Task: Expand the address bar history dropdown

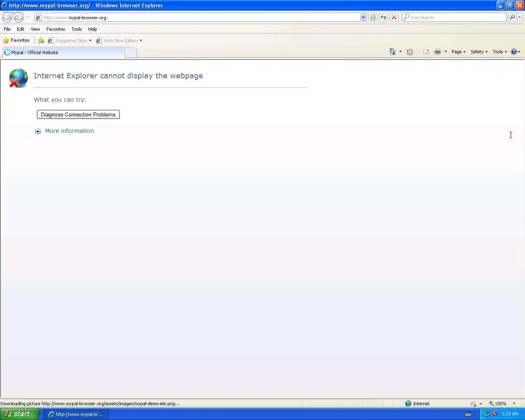Action: pyautogui.click(x=363, y=18)
